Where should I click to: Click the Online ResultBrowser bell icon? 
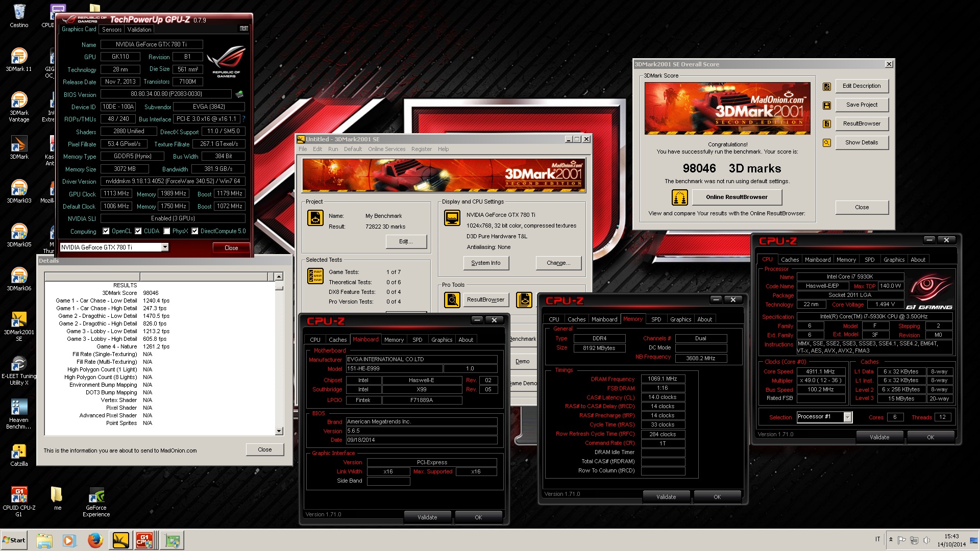pos(680,197)
